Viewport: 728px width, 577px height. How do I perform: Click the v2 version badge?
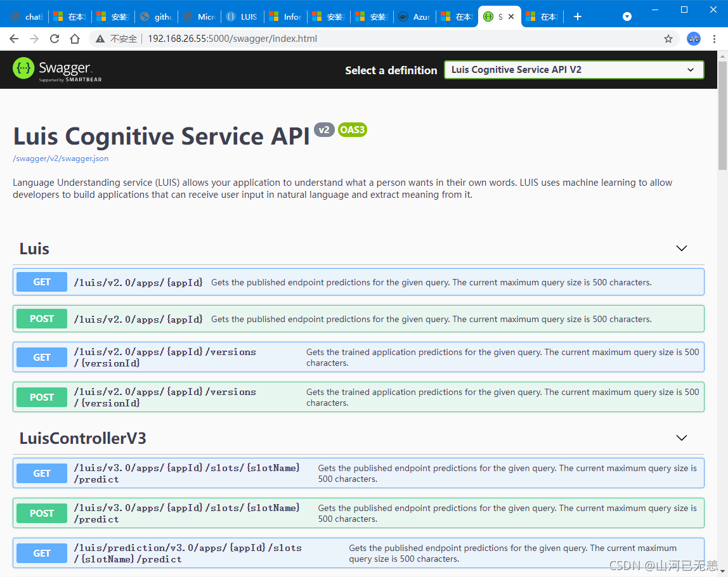point(324,129)
